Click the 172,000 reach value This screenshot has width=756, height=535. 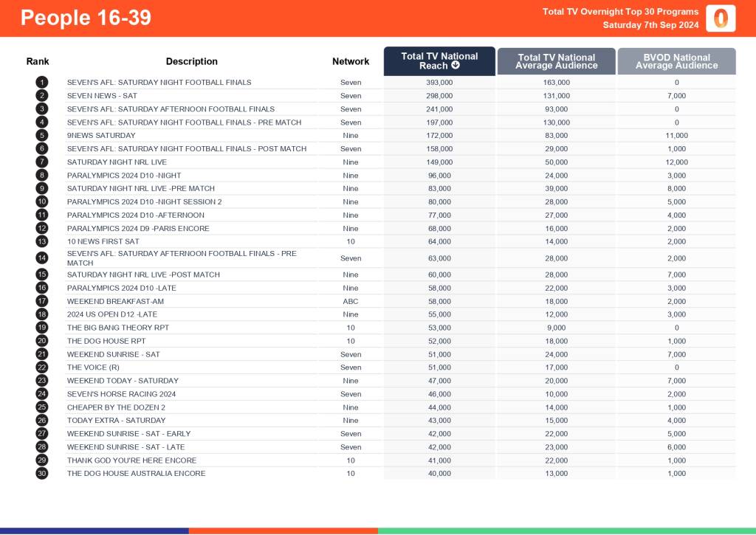point(439,136)
